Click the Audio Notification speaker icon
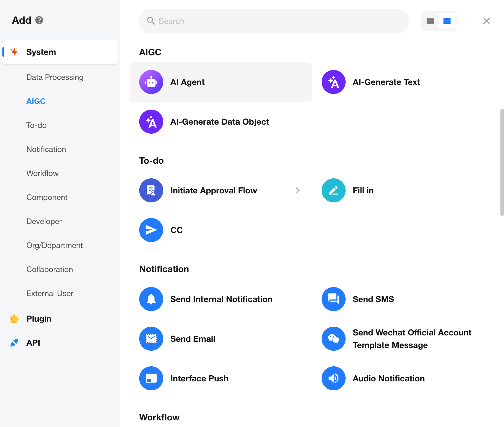This screenshot has width=504, height=427. (x=333, y=378)
